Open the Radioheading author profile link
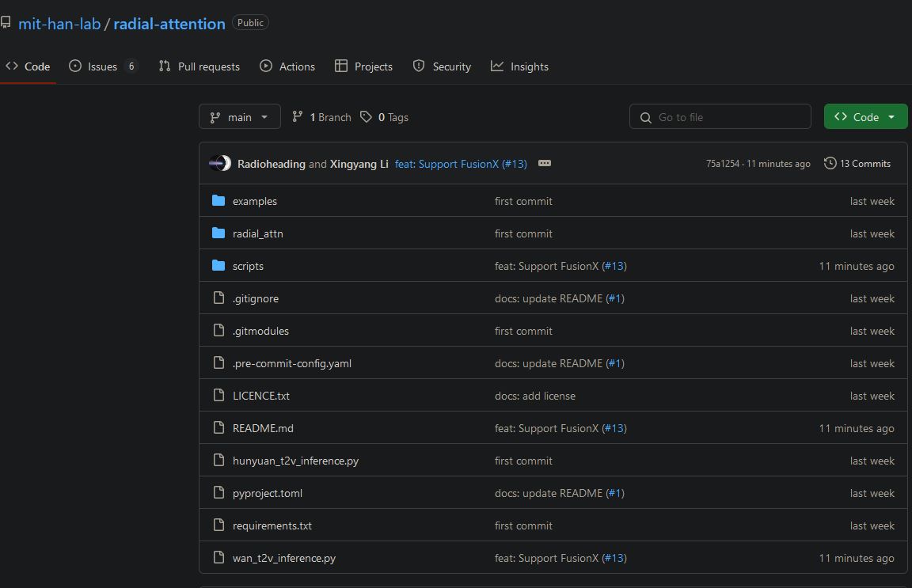The height and width of the screenshot is (588, 912). (271, 164)
